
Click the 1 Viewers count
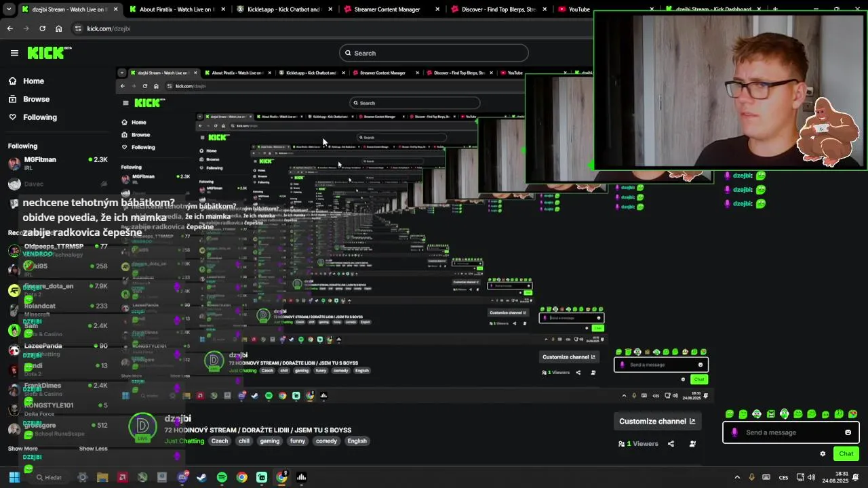pyautogui.click(x=638, y=444)
